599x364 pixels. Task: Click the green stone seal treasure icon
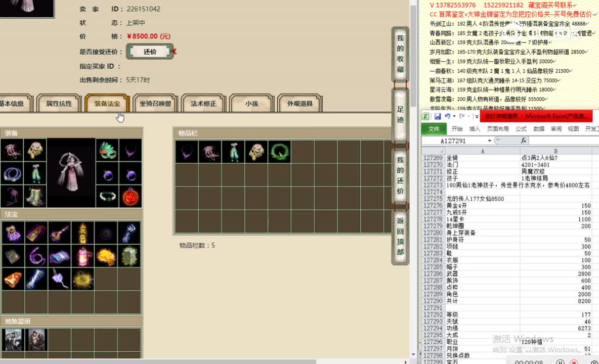(x=129, y=256)
